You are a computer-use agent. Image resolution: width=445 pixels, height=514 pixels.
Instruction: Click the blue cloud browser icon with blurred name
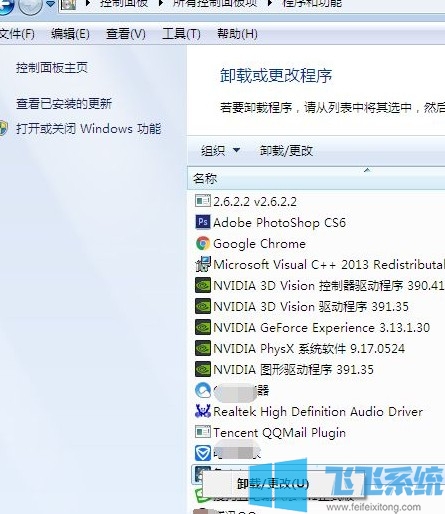click(x=203, y=390)
